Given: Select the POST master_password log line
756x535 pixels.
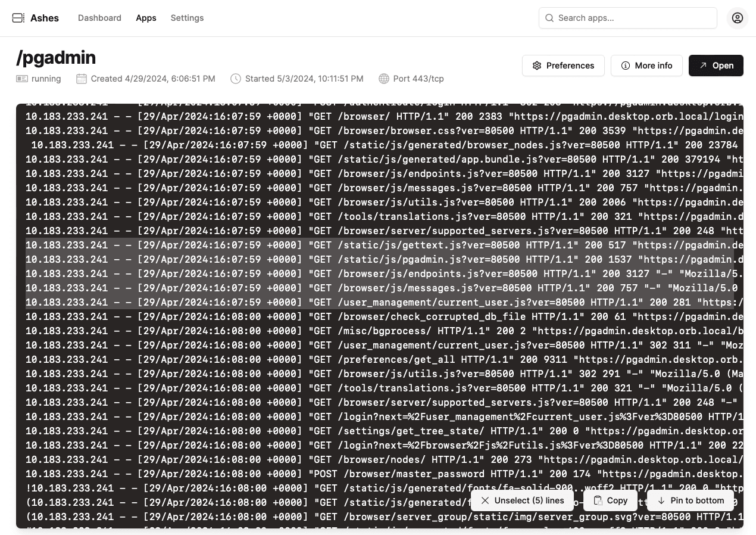Looking at the screenshot, I should tap(380, 474).
